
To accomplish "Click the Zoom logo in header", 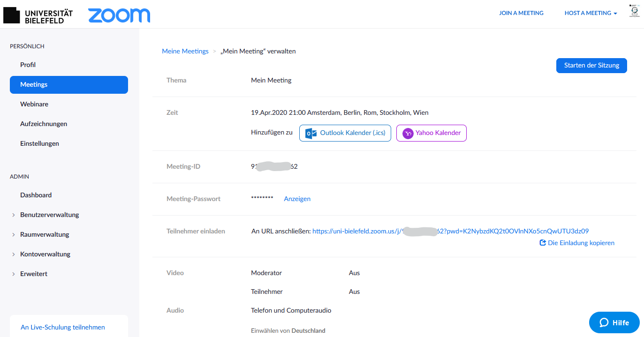I will pos(119,15).
